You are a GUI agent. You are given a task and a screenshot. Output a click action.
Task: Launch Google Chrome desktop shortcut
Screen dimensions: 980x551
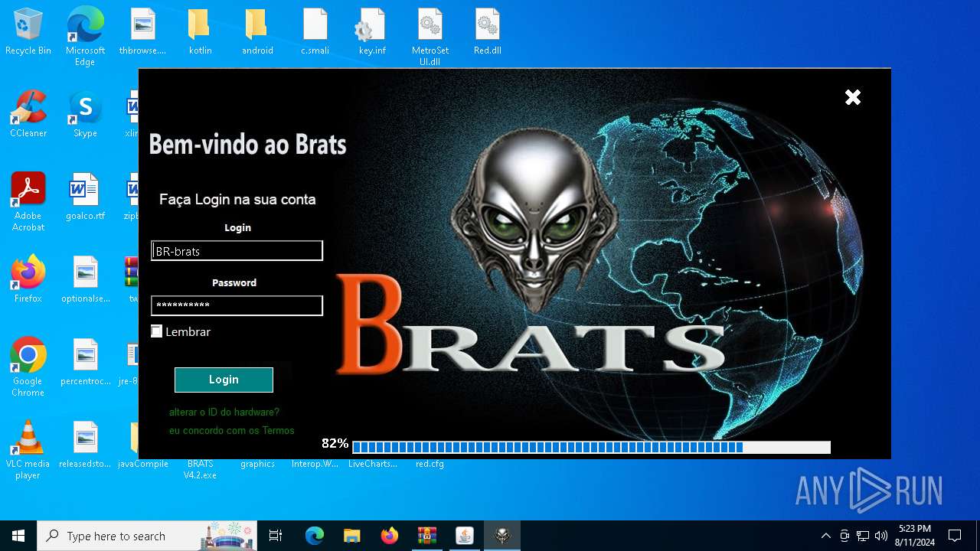(28, 367)
